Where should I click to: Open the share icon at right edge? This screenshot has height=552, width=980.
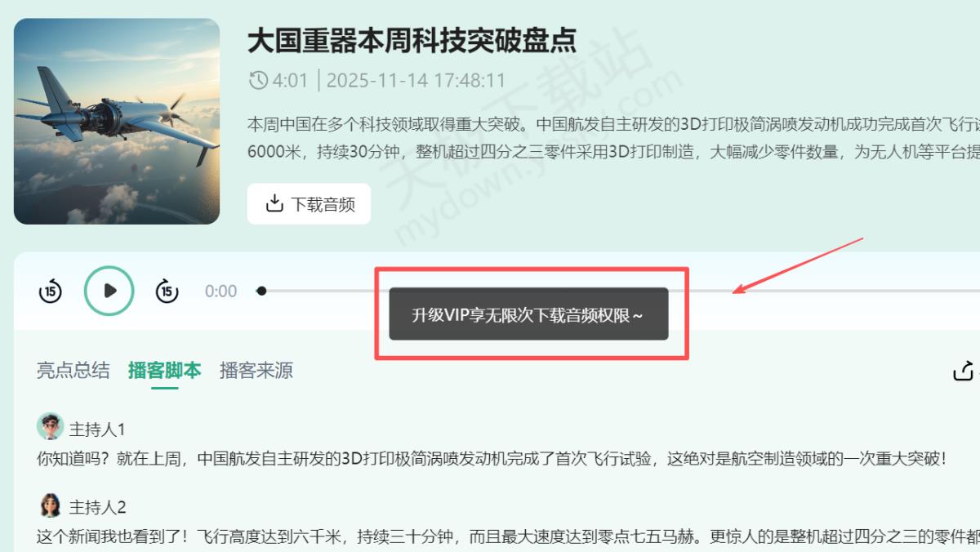965,371
